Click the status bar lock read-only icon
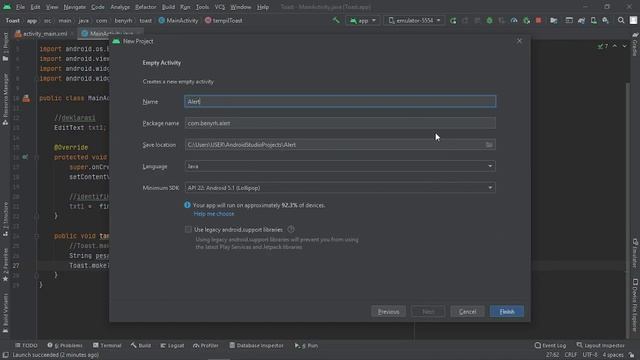The height and width of the screenshot is (360, 640). click(631, 355)
